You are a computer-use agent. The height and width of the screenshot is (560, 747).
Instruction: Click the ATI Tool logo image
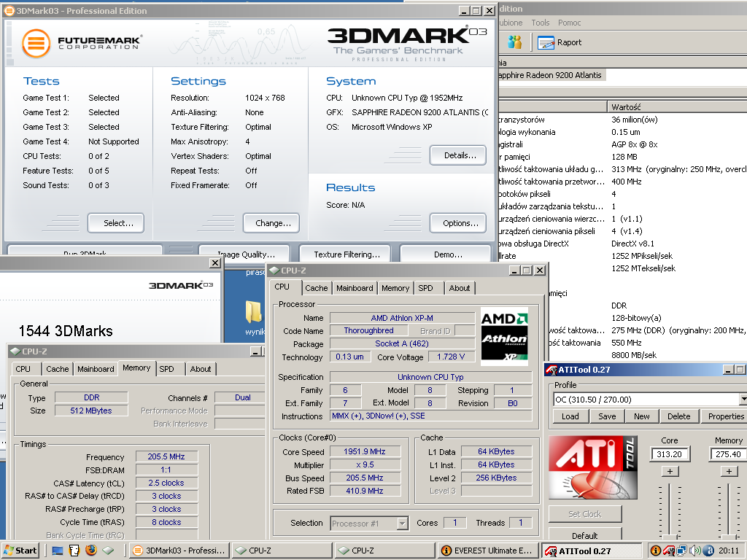(x=593, y=467)
